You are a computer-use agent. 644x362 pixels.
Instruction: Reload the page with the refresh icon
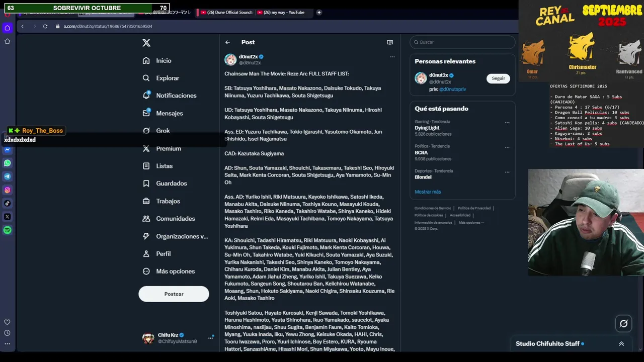click(x=45, y=26)
